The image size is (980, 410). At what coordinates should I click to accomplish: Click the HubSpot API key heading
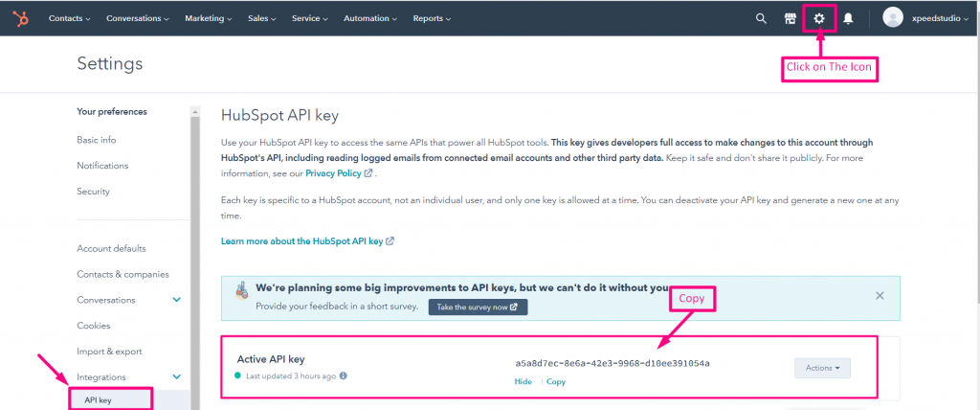(x=279, y=115)
